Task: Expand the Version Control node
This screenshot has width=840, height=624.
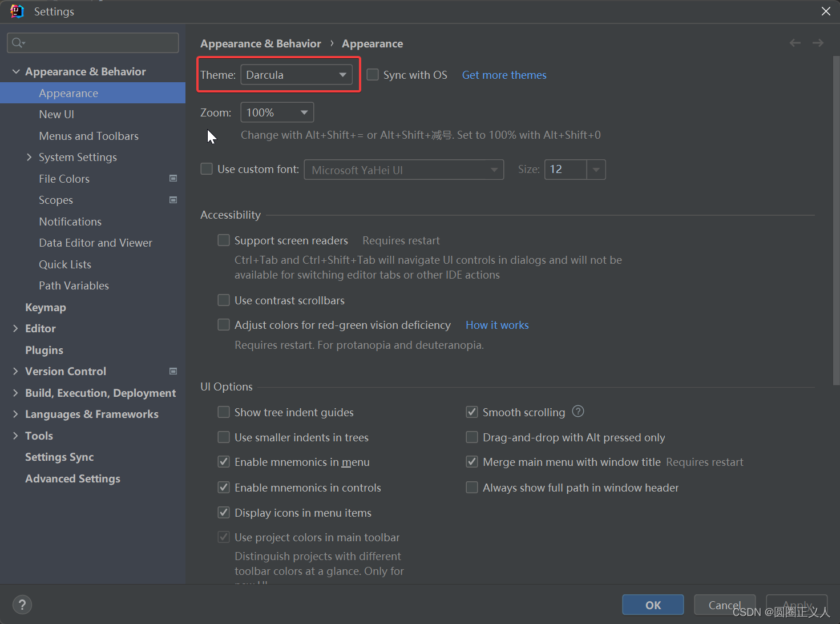Action: point(15,371)
